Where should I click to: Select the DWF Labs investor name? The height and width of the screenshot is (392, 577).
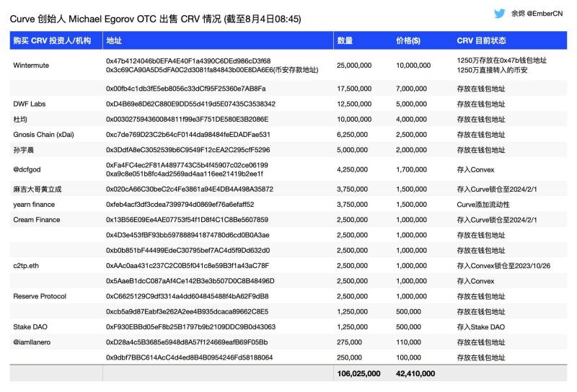(29, 104)
